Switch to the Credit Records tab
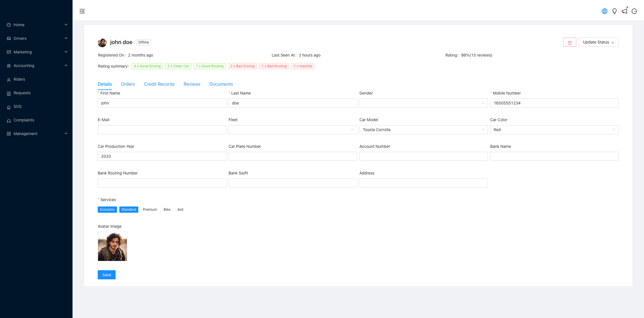 click(x=159, y=84)
